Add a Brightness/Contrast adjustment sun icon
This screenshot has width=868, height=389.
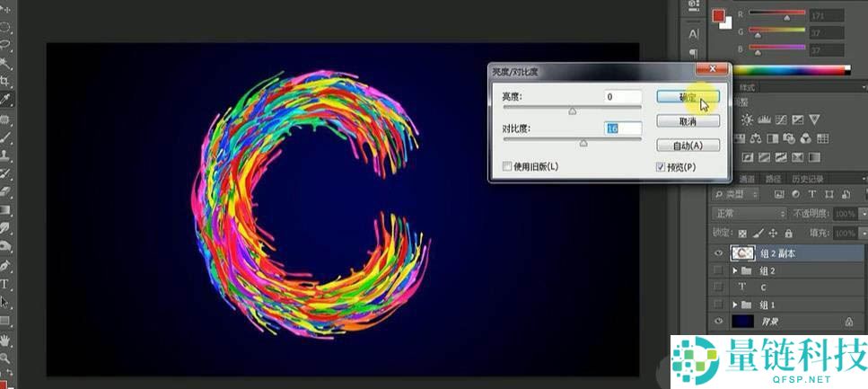click(748, 119)
